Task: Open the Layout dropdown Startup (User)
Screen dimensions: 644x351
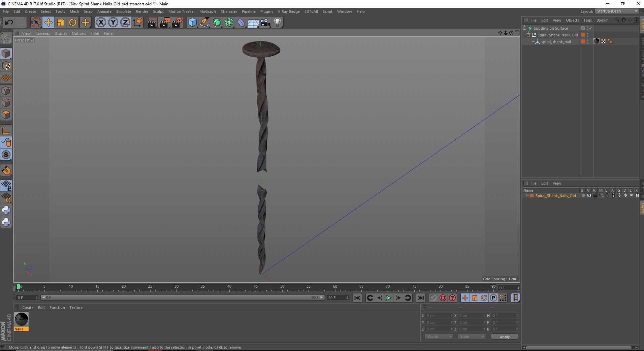Action: click(x=617, y=11)
